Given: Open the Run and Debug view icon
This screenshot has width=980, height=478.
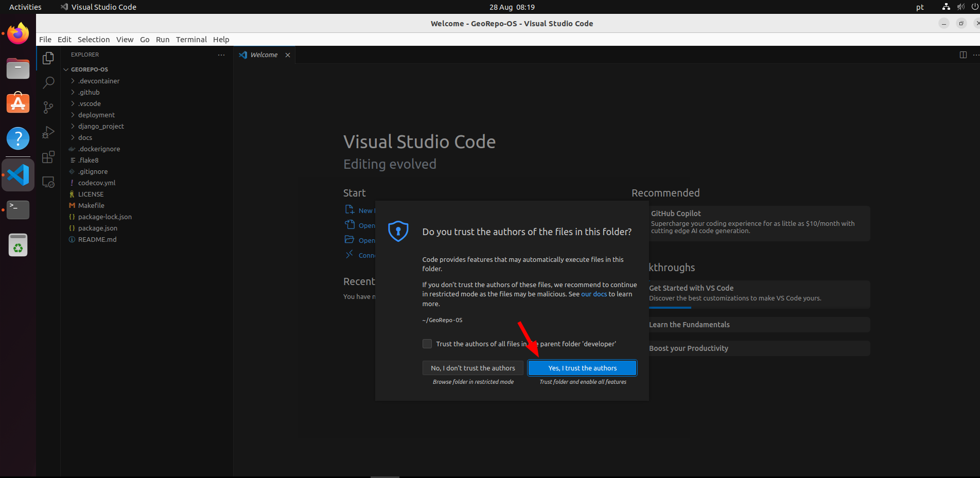Looking at the screenshot, I should (x=48, y=132).
